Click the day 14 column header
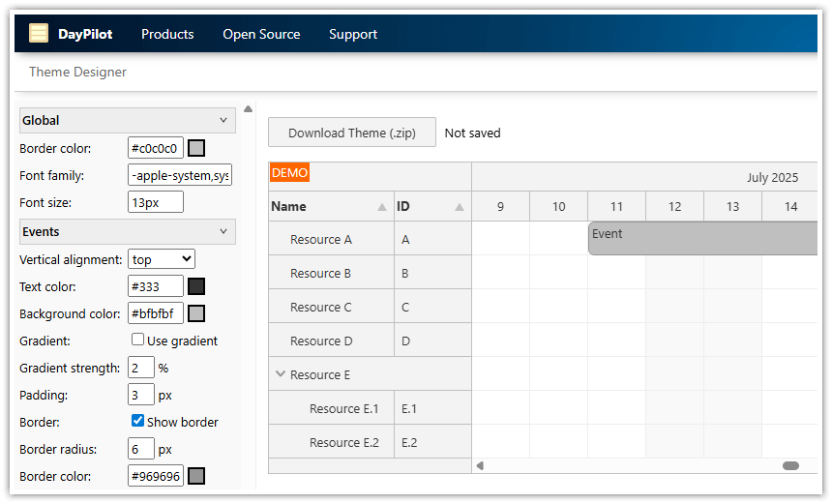This screenshot has width=832, height=504. (x=790, y=206)
